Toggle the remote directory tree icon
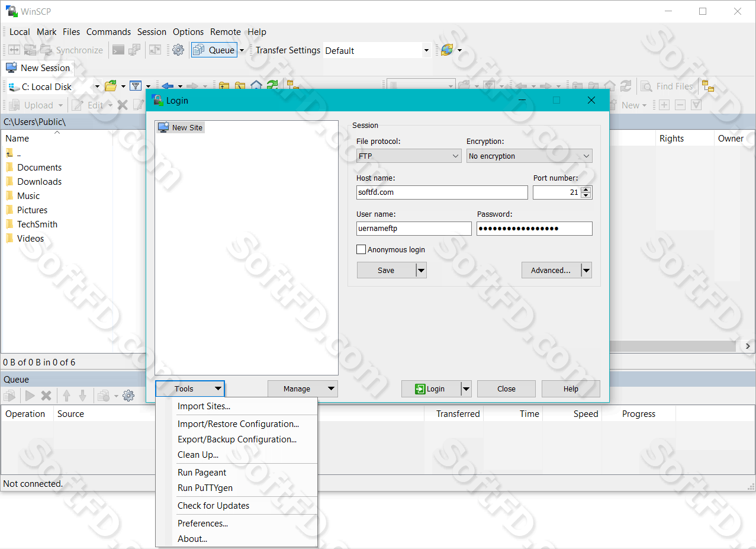The height and width of the screenshot is (549, 756). 708,86
